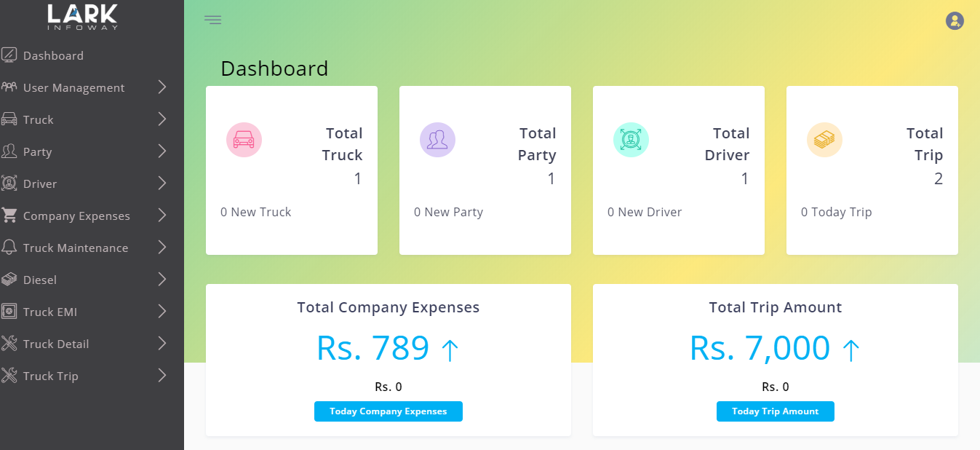Image resolution: width=980 pixels, height=450 pixels.
Task: Click the Diesel icon in sidebar
Action: [9, 280]
